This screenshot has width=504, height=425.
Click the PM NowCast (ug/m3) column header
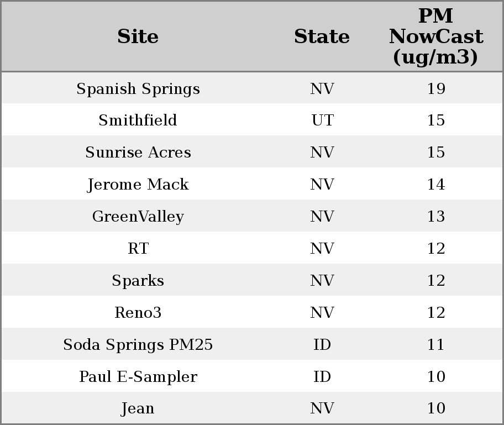pyautogui.click(x=435, y=37)
